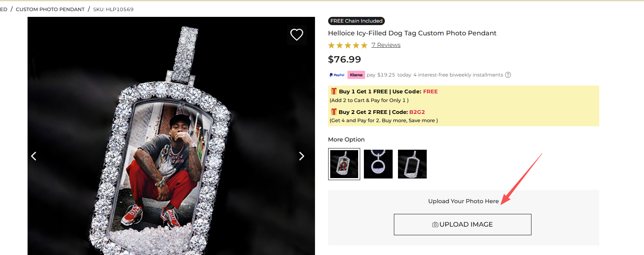This screenshot has width=644, height=255.
Task: Select the first dog tag photo thumbnail
Action: point(344,164)
